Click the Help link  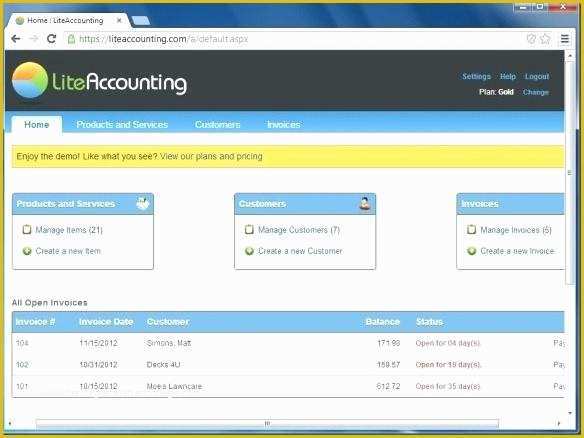pos(508,76)
